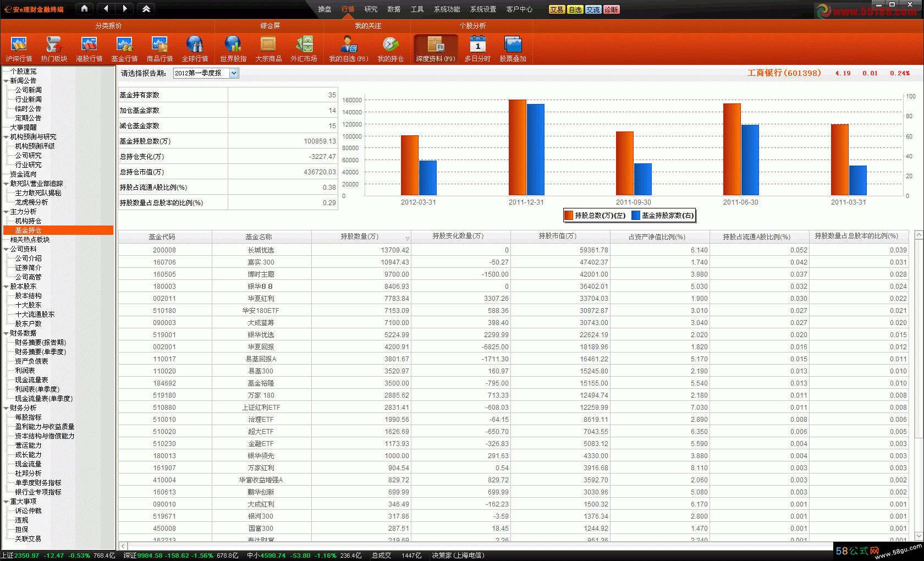Click the double up-arrow collapse icon
This screenshot has width=924, height=561.
point(146,9)
